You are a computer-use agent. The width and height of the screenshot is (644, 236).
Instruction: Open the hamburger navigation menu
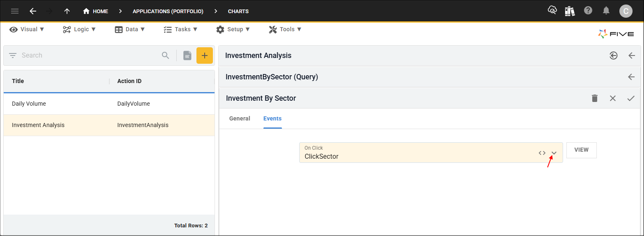pyautogui.click(x=15, y=11)
